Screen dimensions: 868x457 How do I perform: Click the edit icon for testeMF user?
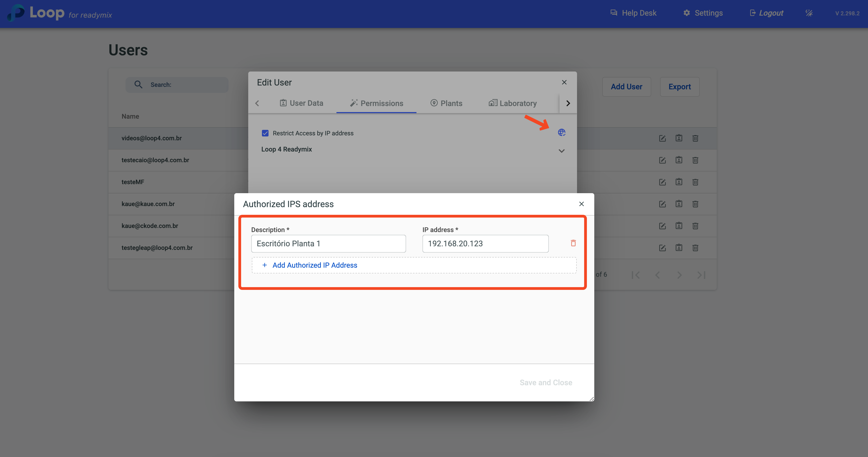(663, 182)
